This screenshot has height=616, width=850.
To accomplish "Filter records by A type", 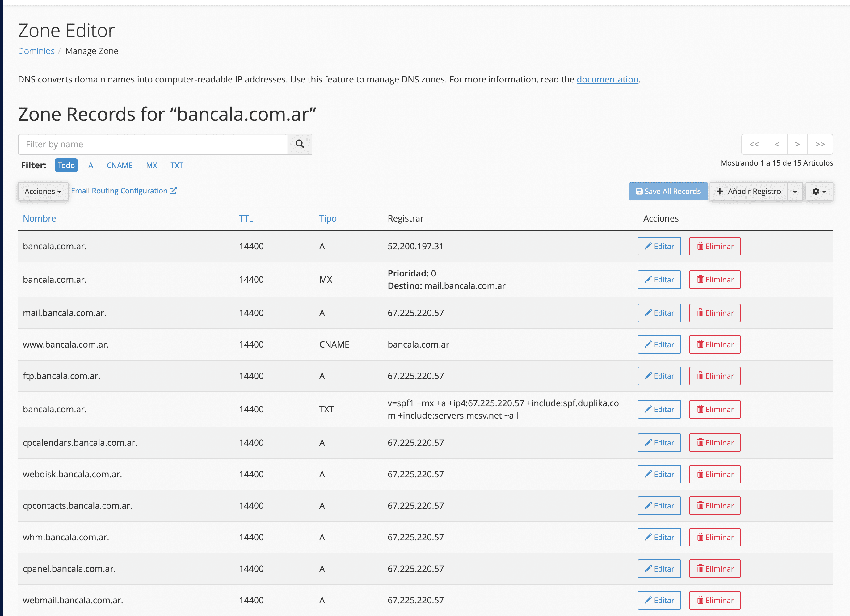I will [x=91, y=165].
